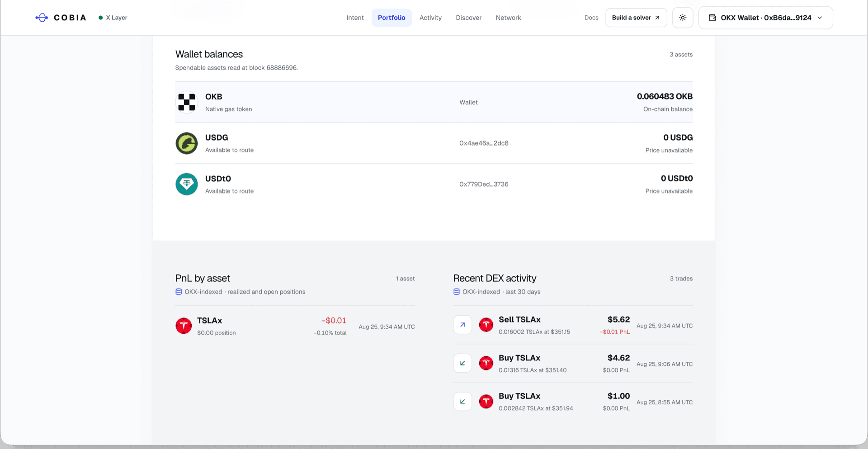The width and height of the screenshot is (868, 449).
Task: Open the Network tab
Action: (x=508, y=18)
